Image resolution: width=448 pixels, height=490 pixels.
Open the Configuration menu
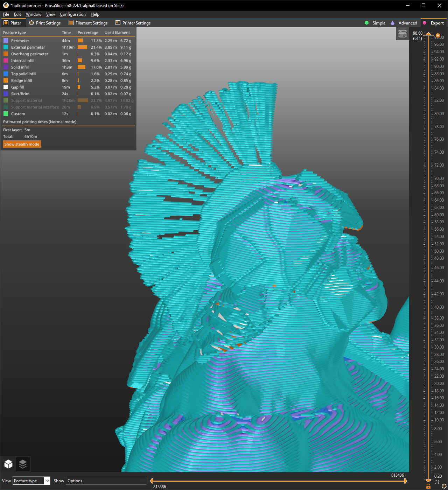pyautogui.click(x=73, y=14)
